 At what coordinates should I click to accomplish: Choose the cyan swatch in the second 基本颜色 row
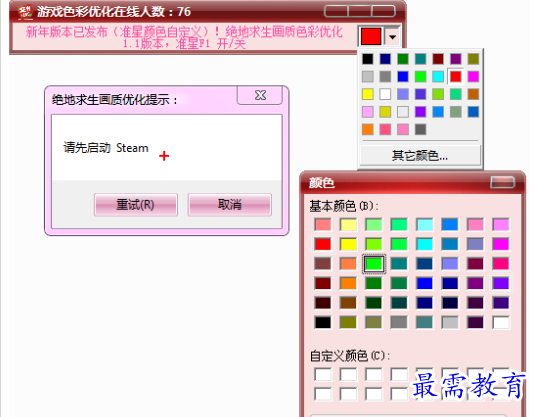coord(425,244)
